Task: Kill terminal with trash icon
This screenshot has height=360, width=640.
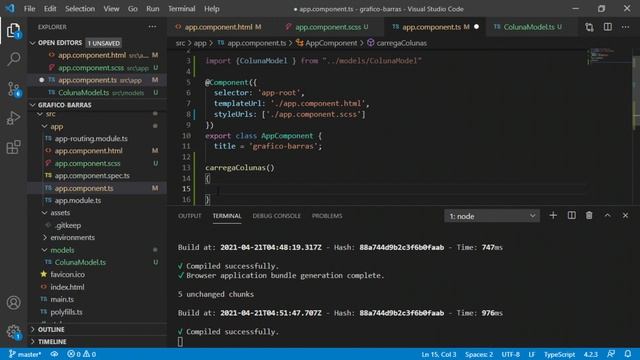Action: (x=589, y=216)
